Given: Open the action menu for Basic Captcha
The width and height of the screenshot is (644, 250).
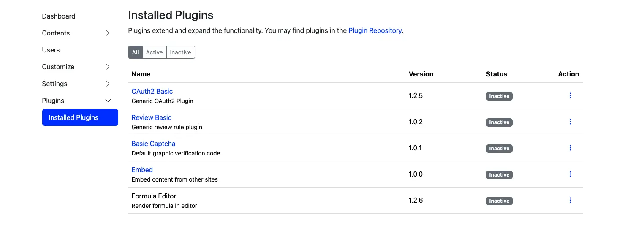Looking at the screenshot, I should click(x=570, y=148).
